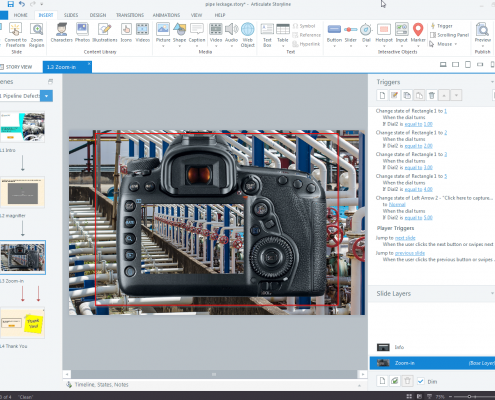495x400 pixels.
Task: Collapse the Slide Layers panel
Action: (492, 293)
